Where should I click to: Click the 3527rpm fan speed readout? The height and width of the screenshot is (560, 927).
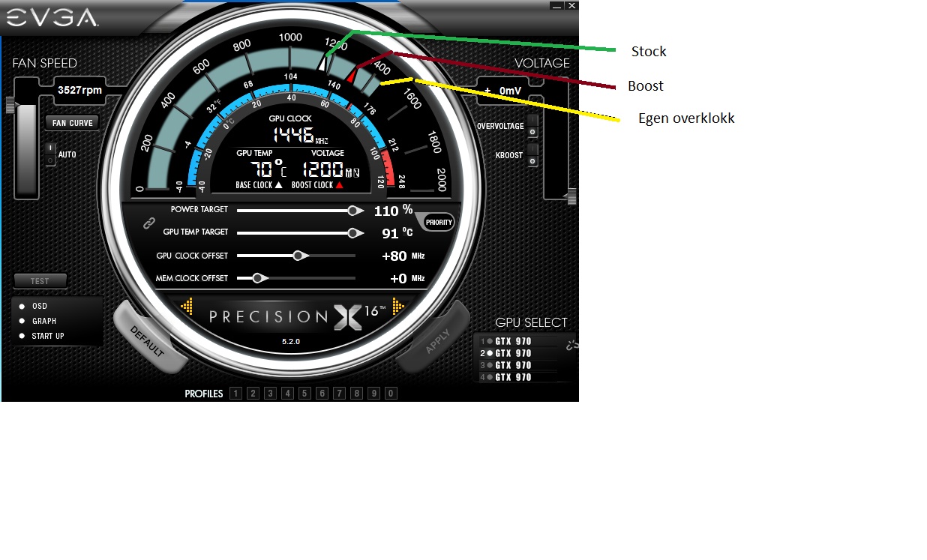click(80, 90)
